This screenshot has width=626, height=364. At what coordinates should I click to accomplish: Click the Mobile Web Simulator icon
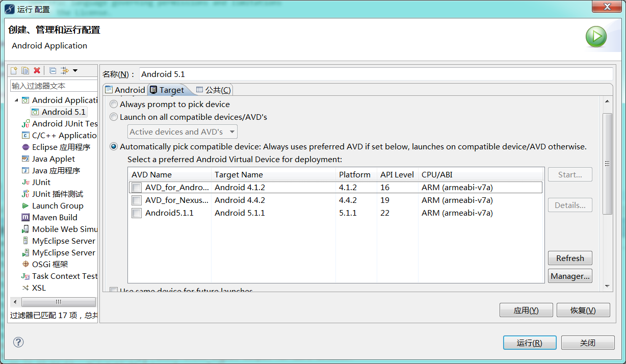[x=25, y=229]
